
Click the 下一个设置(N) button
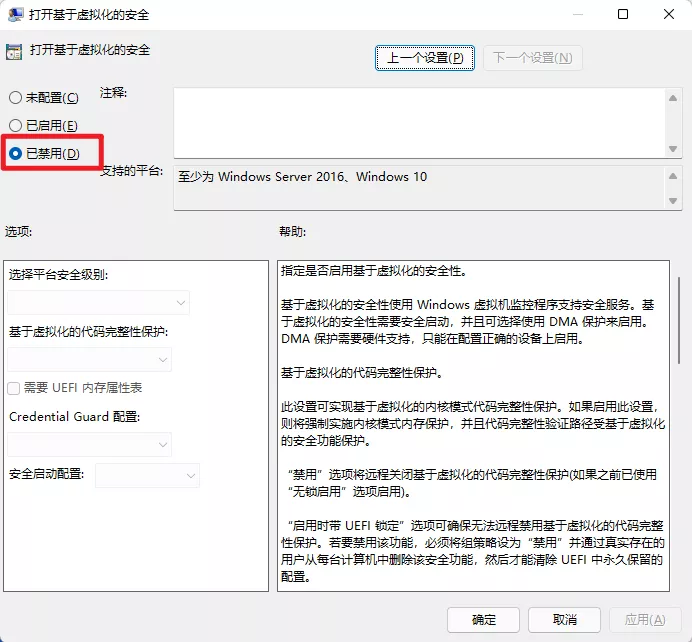533,58
